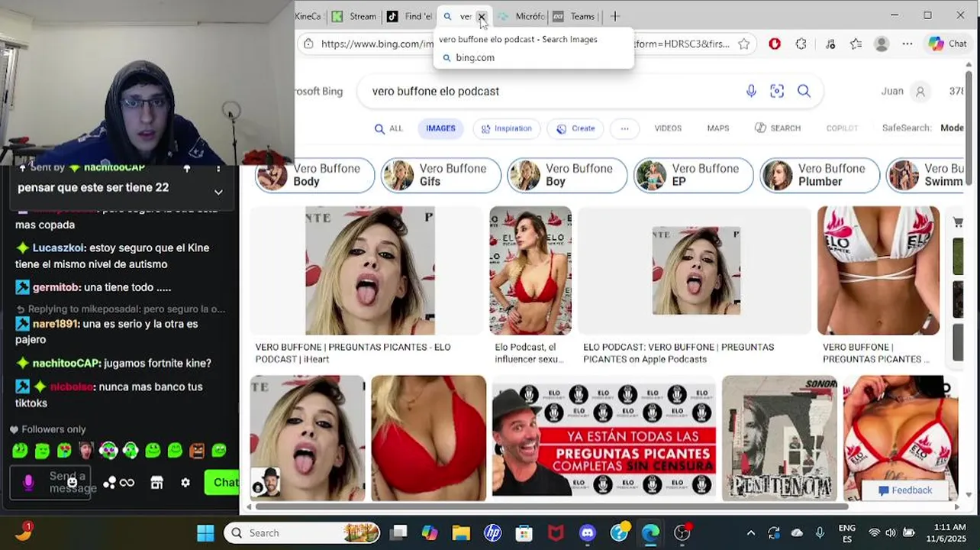Screen dimensions: 980x550
Task: Select the Vero Buffone EP suggestion chip
Action: 693,175
